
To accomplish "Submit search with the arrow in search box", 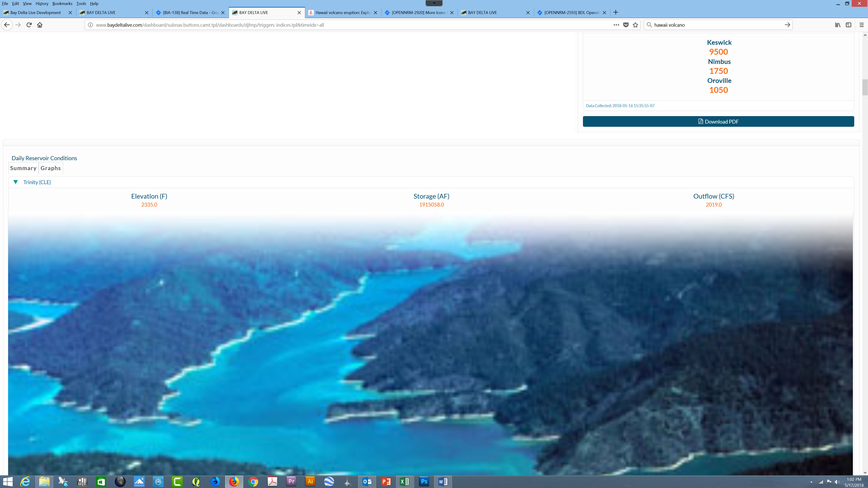I will pyautogui.click(x=787, y=25).
